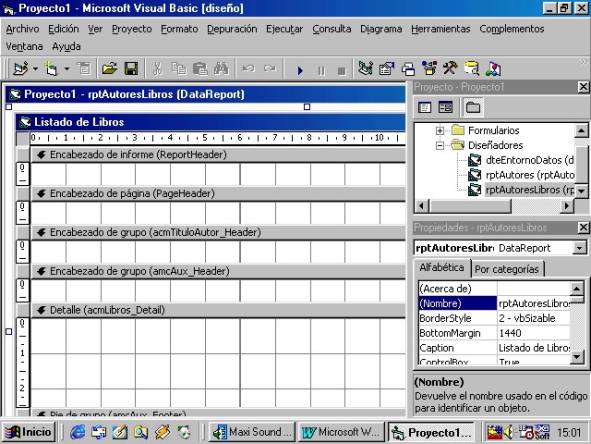
Task: Close the Proyecto - Proyecto1 panel
Action: pos(583,87)
